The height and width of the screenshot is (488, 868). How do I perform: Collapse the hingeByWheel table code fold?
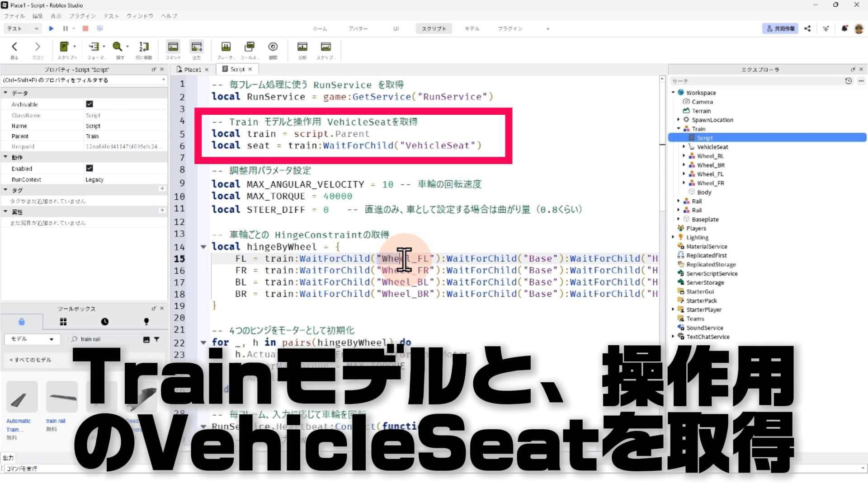pyautogui.click(x=203, y=247)
